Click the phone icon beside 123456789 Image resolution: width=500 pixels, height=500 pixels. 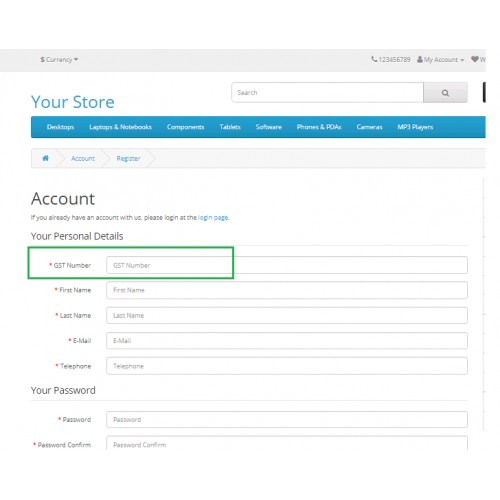point(374,59)
